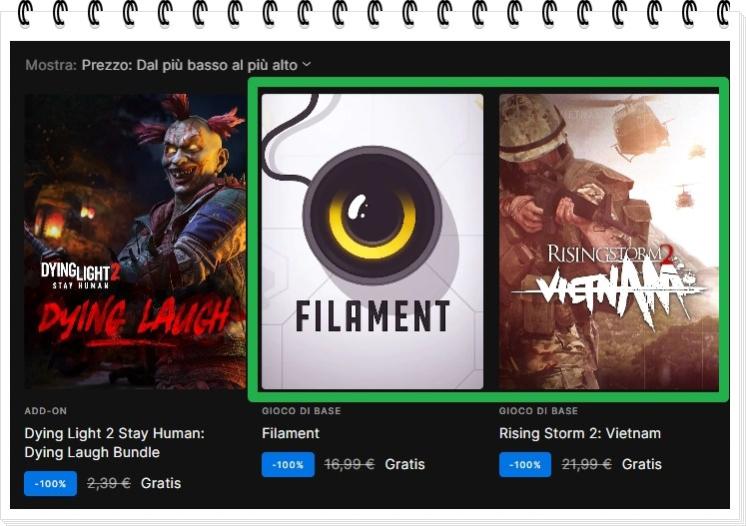
Task: Click Gratis price for Dying Laugh Bundle
Action: [x=161, y=483]
